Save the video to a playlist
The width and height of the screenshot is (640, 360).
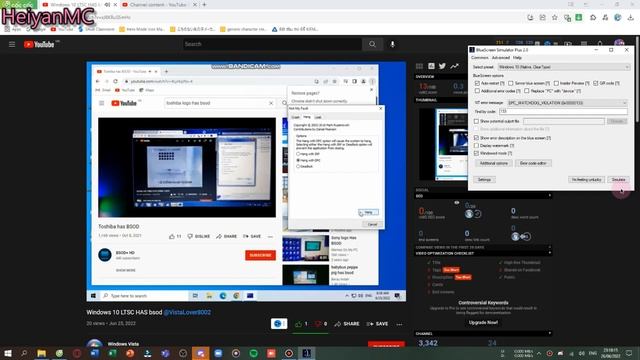tap(378, 324)
